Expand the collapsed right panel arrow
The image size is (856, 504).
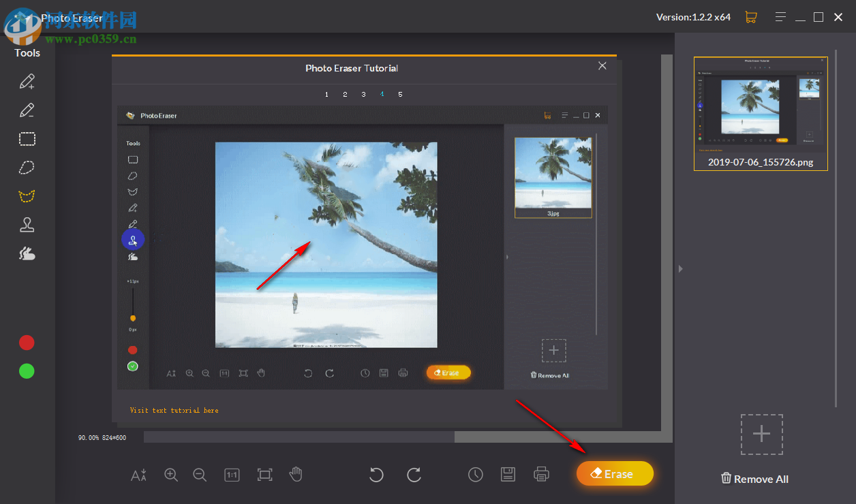point(680,268)
